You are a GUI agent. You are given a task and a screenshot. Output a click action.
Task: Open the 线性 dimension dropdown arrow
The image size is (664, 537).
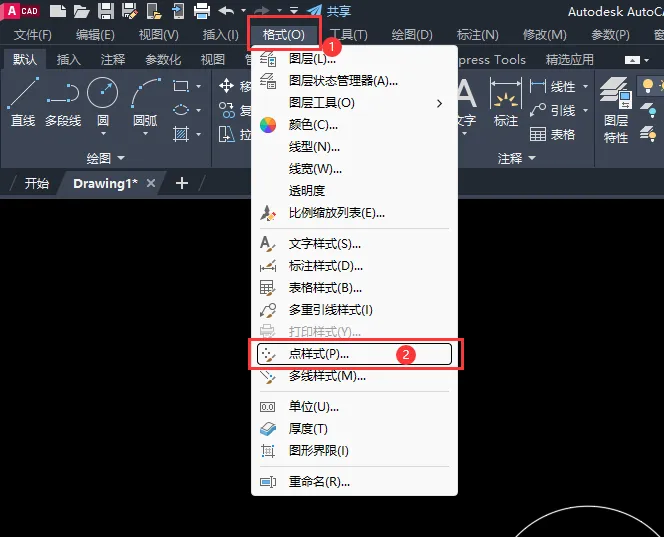tap(585, 87)
